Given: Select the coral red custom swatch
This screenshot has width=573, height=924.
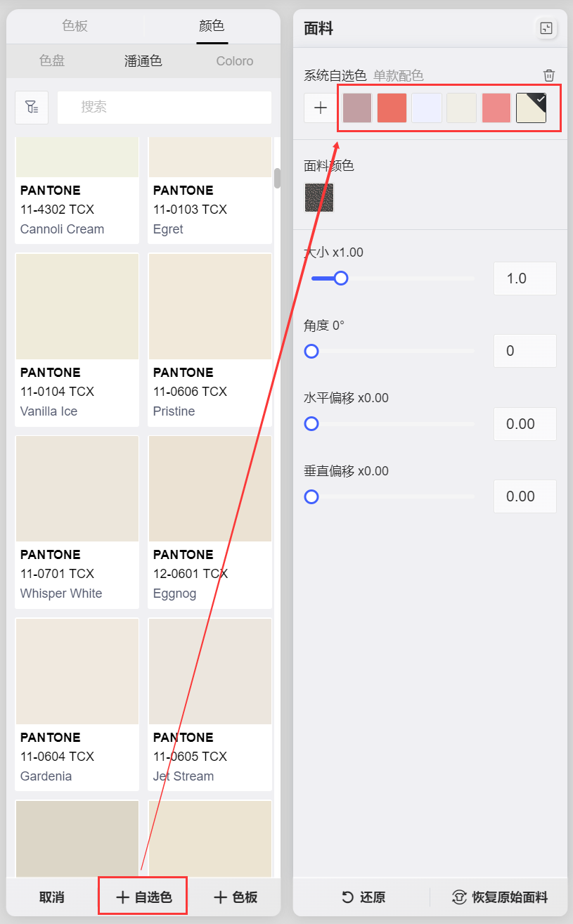Looking at the screenshot, I should coord(392,108).
